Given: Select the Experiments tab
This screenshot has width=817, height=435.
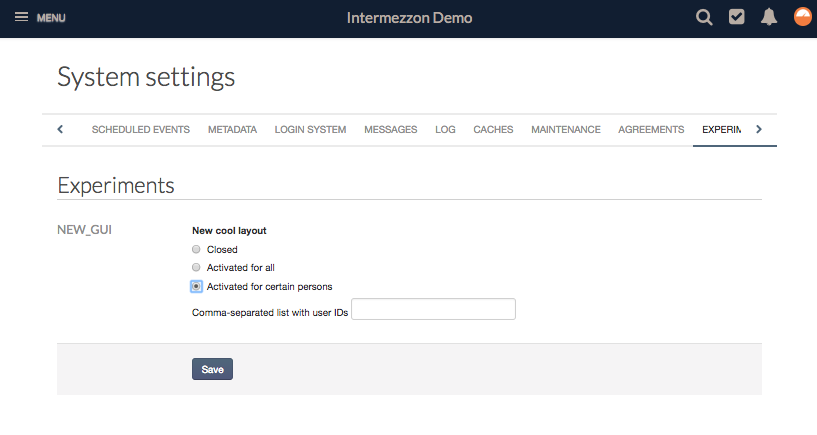Looking at the screenshot, I should [x=721, y=130].
